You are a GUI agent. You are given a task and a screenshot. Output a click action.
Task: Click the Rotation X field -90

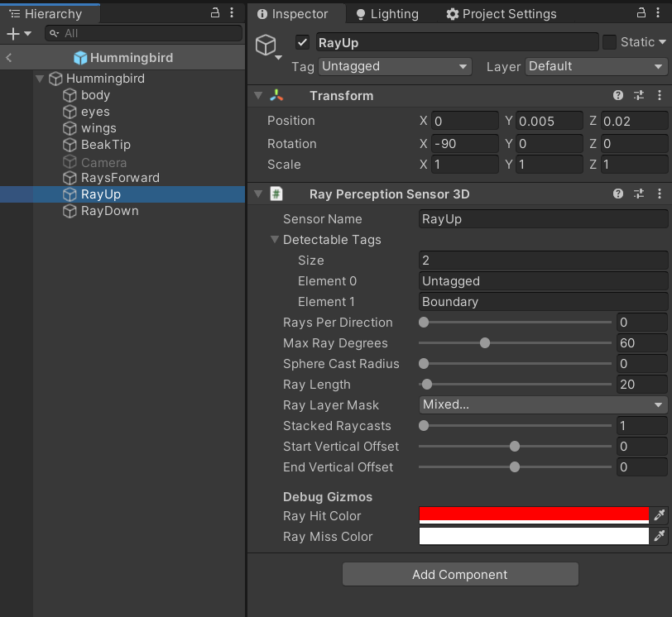465,143
